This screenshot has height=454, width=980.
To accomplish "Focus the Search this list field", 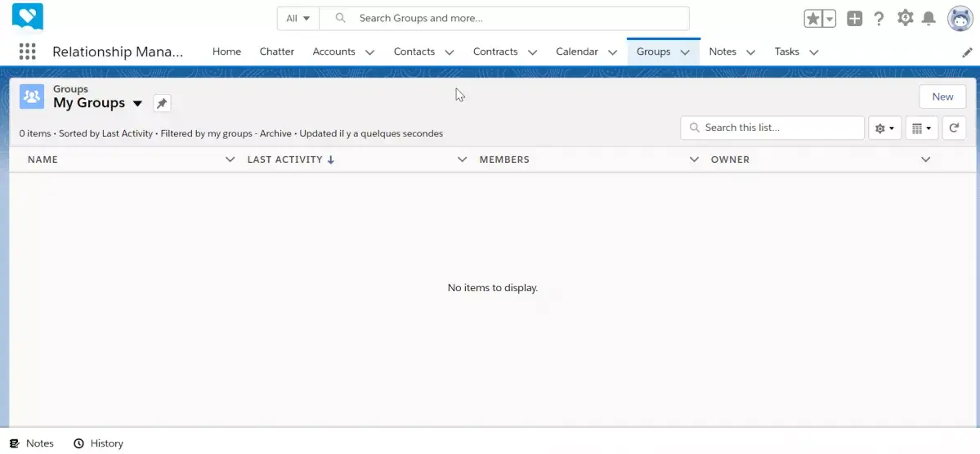I will coord(772,128).
